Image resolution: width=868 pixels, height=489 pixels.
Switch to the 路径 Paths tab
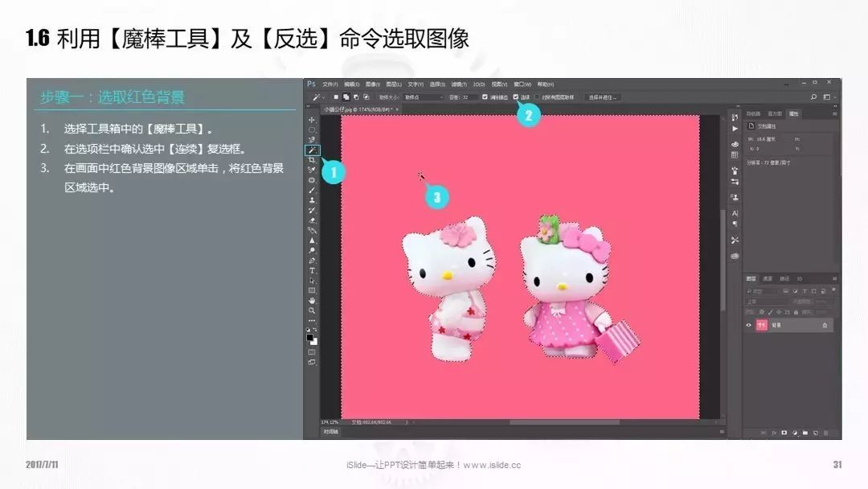(x=784, y=278)
